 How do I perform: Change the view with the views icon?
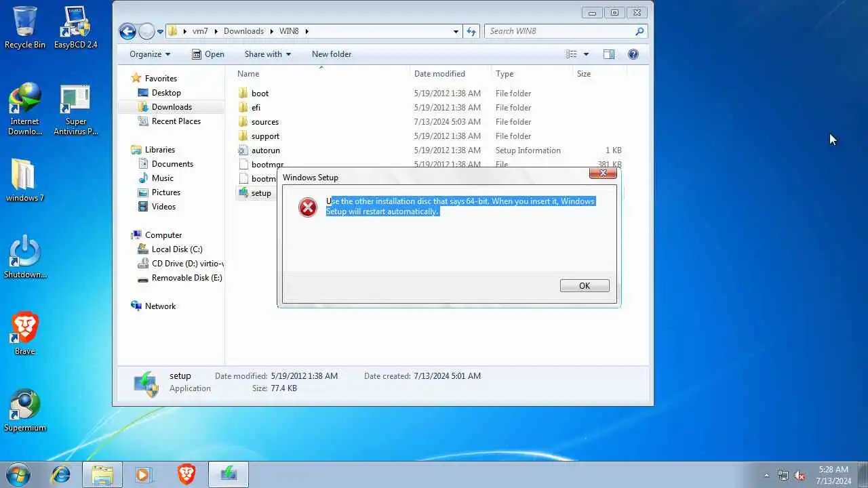[x=572, y=54]
